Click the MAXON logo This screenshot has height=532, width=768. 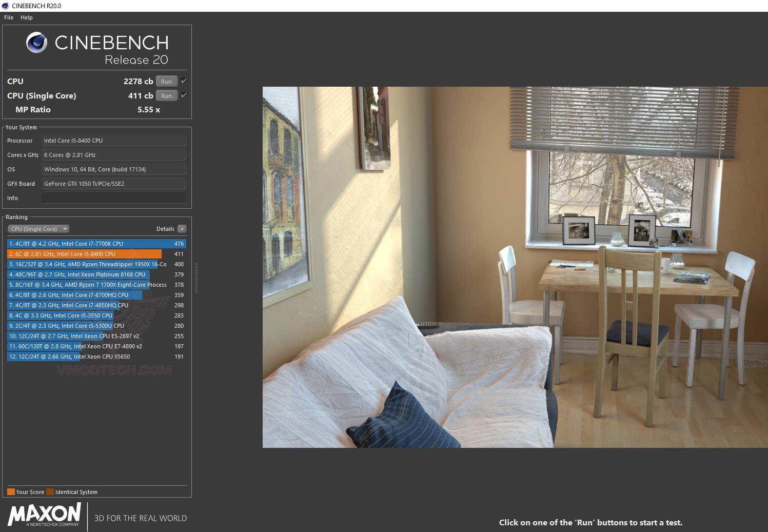[44, 515]
